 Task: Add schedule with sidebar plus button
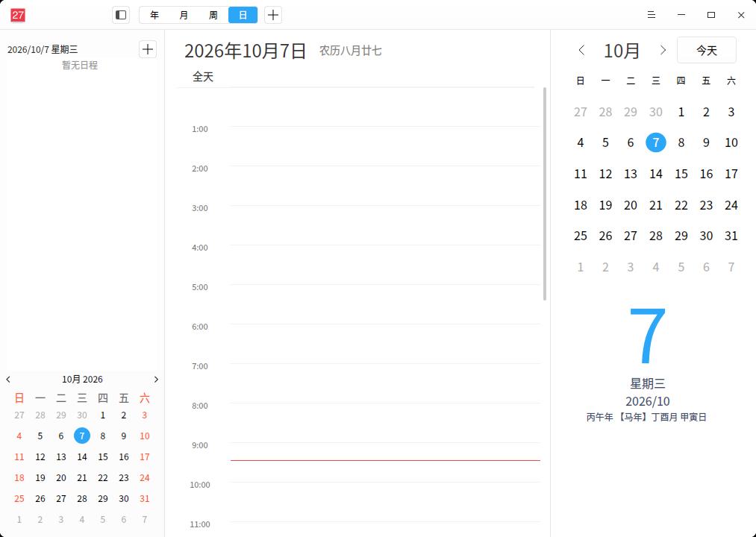pyautogui.click(x=148, y=49)
